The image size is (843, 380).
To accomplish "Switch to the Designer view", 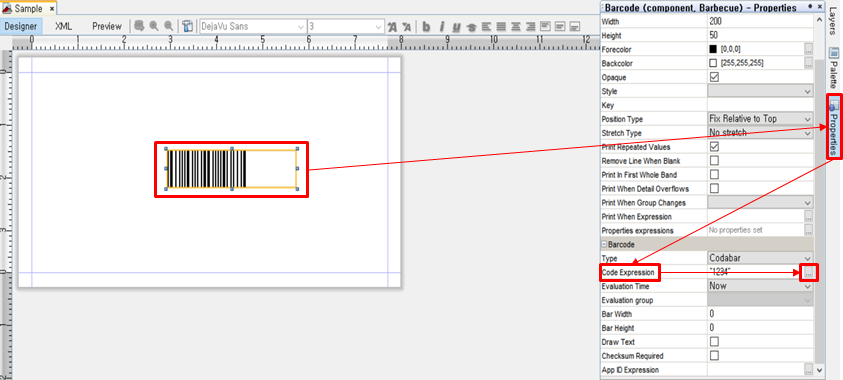I will coord(21,26).
